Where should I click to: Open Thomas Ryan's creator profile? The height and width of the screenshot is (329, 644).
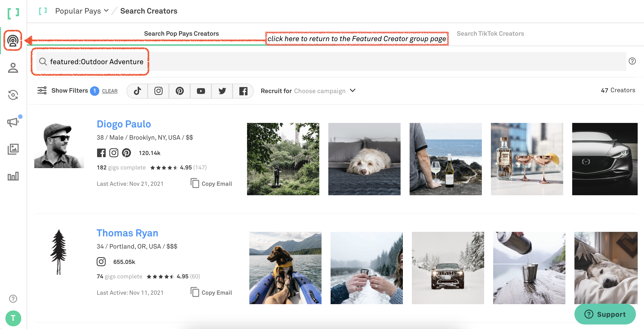[x=127, y=233]
